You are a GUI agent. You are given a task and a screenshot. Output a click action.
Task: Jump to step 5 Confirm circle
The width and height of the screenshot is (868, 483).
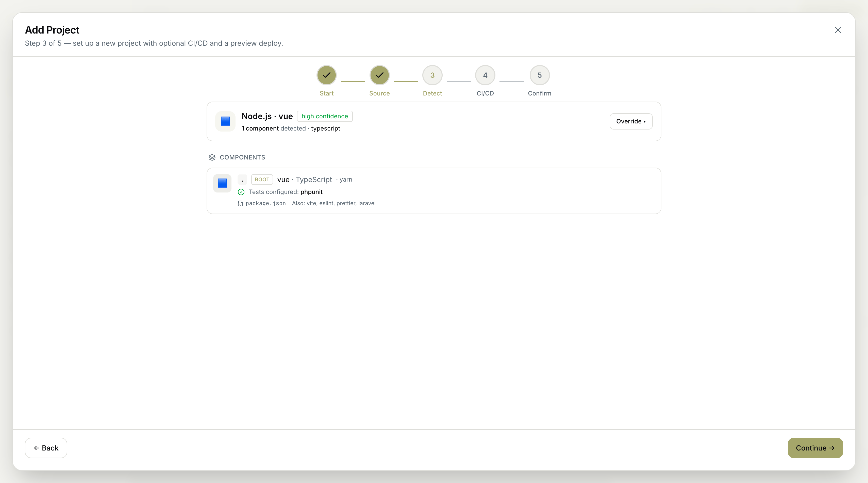540,75
